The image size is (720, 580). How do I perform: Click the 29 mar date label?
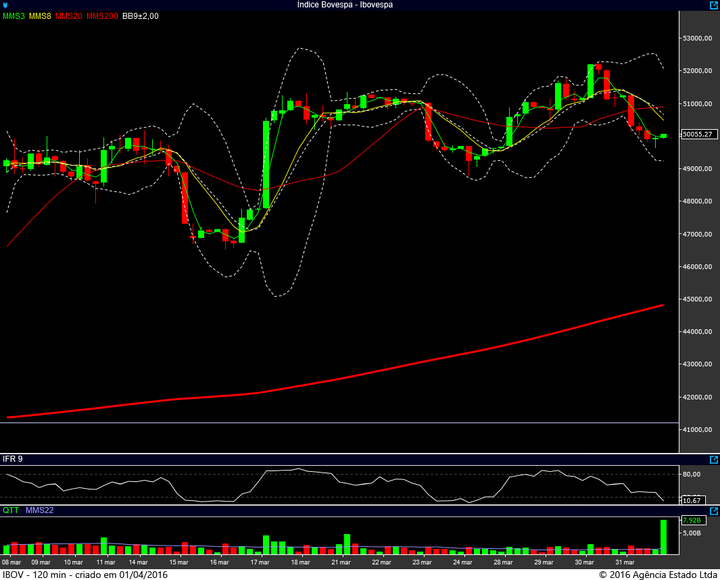point(544,562)
